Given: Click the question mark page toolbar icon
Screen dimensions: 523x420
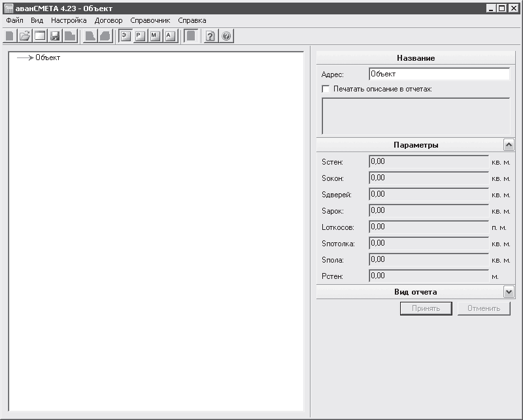Looking at the screenshot, I should click(x=211, y=36).
